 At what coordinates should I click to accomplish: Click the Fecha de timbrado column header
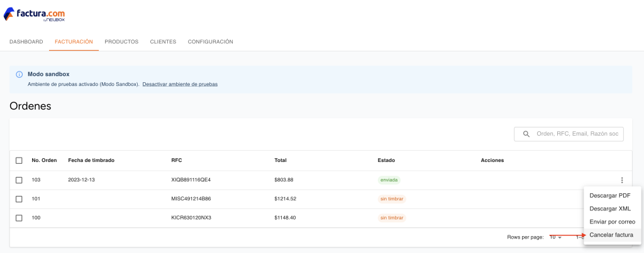[x=91, y=160]
